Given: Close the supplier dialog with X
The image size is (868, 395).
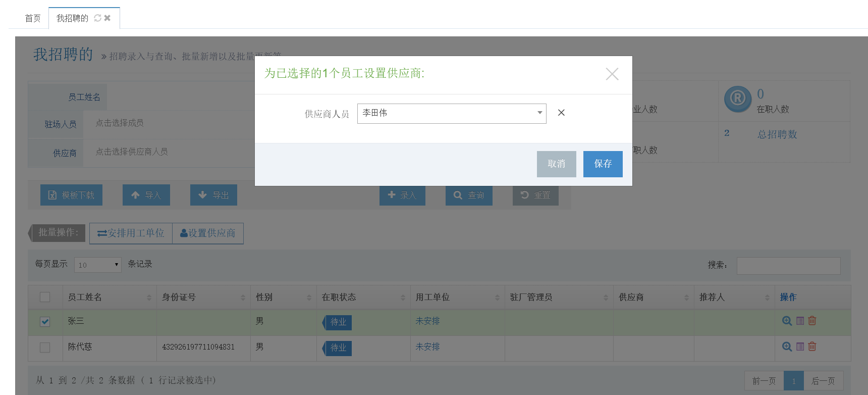Looking at the screenshot, I should 612,74.
